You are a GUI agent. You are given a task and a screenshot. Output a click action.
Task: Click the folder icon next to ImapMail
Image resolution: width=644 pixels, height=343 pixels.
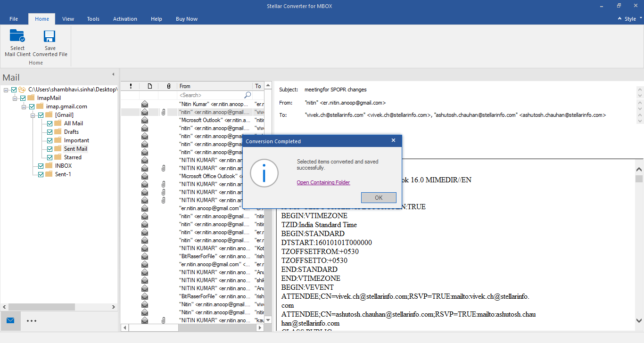(x=31, y=98)
